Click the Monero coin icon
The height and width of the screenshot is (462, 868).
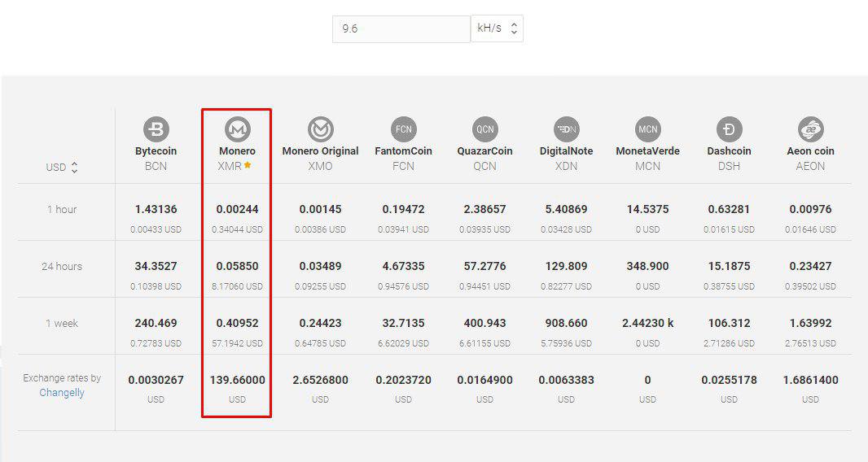pyautogui.click(x=238, y=129)
